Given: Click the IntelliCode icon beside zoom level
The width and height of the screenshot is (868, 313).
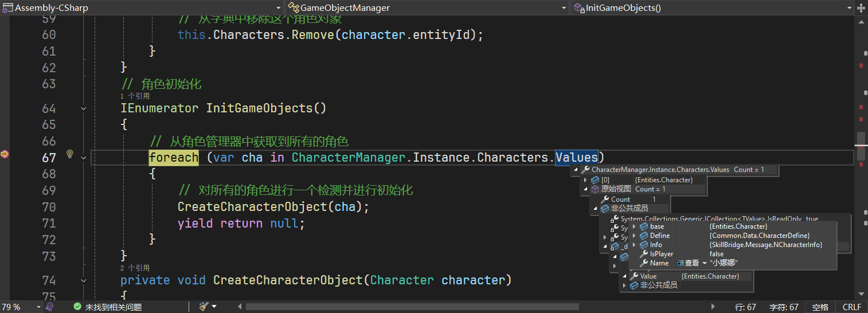Looking at the screenshot, I should point(50,307).
